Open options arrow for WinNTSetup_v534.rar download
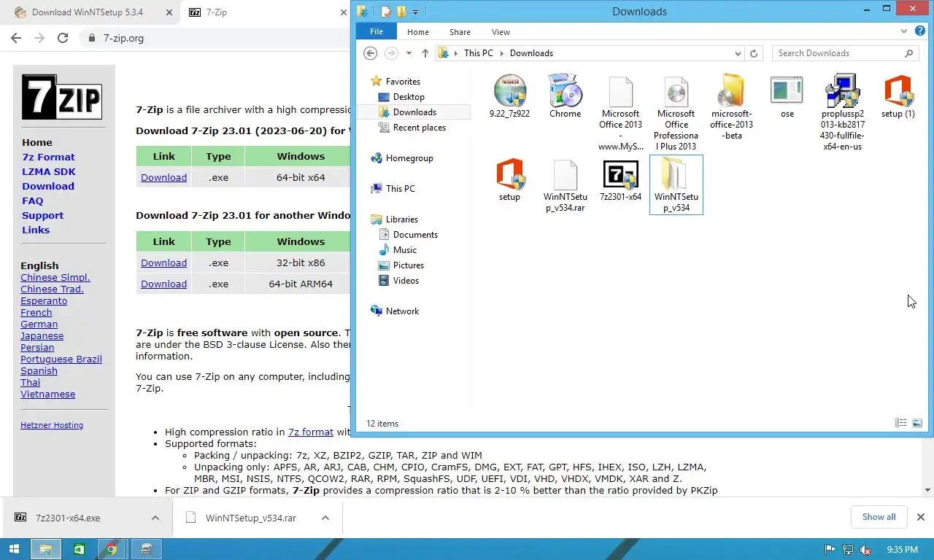934x560 pixels. point(325,518)
